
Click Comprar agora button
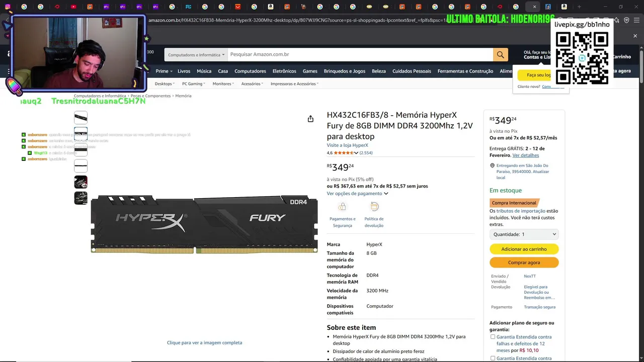(x=524, y=262)
